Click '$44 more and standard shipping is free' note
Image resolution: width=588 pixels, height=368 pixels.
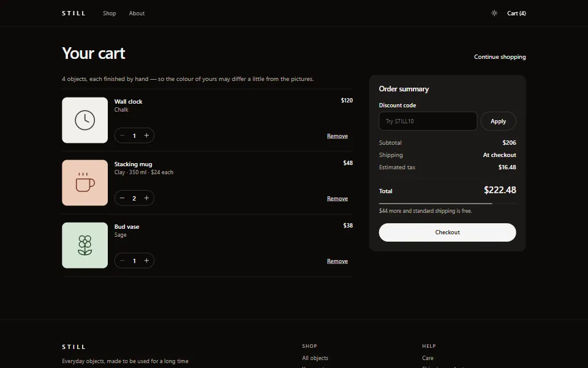tap(425, 211)
